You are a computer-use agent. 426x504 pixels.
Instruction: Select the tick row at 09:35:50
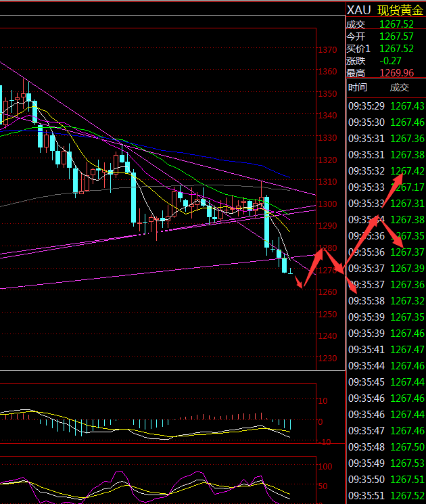coord(386,479)
